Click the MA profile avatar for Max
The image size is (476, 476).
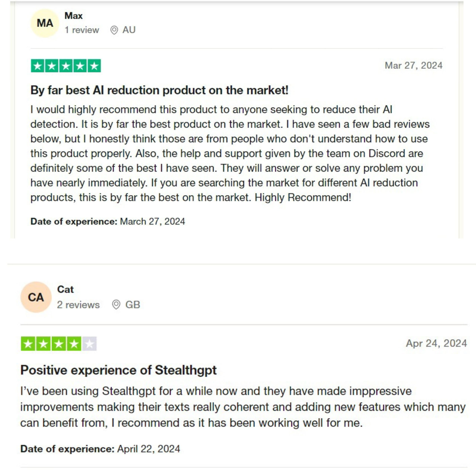(45, 23)
